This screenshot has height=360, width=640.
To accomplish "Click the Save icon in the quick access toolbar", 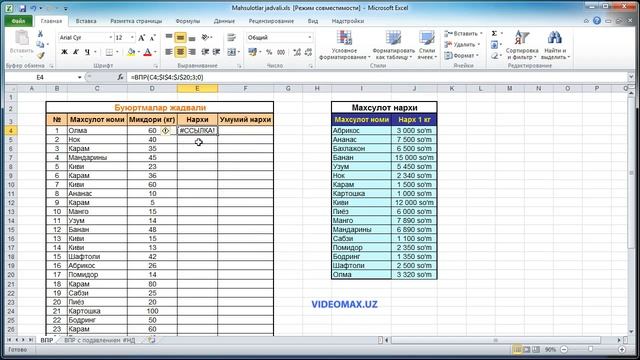I will [22, 8].
